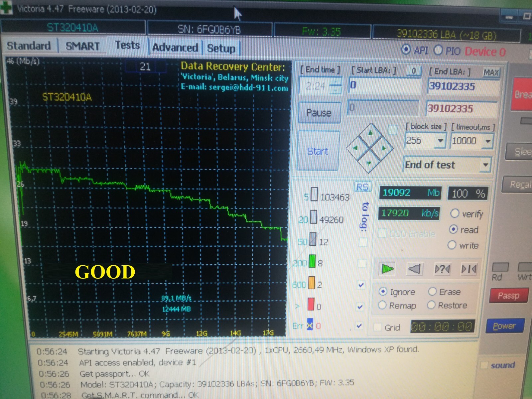Click the left arrow on the navigation diamond

pos(355,148)
